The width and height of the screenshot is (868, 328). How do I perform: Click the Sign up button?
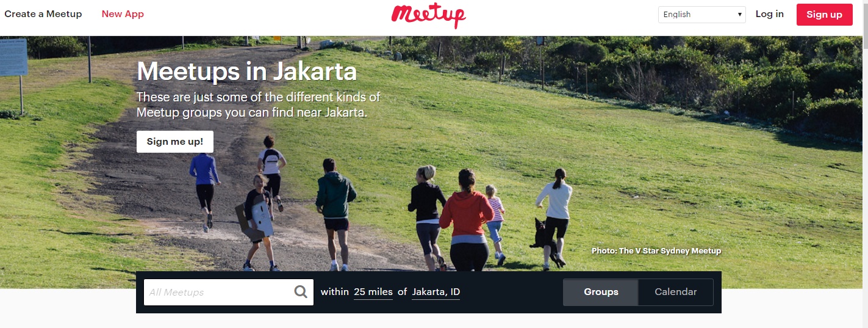[824, 15]
